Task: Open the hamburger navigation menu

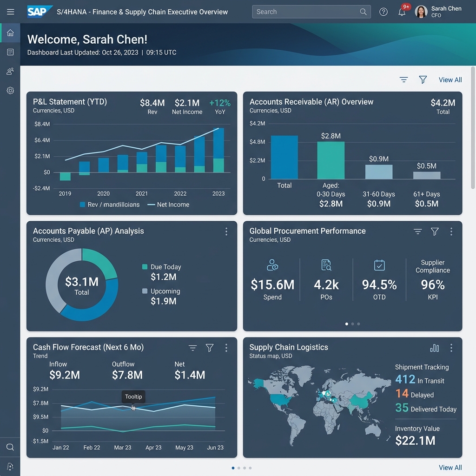Action: (11, 12)
